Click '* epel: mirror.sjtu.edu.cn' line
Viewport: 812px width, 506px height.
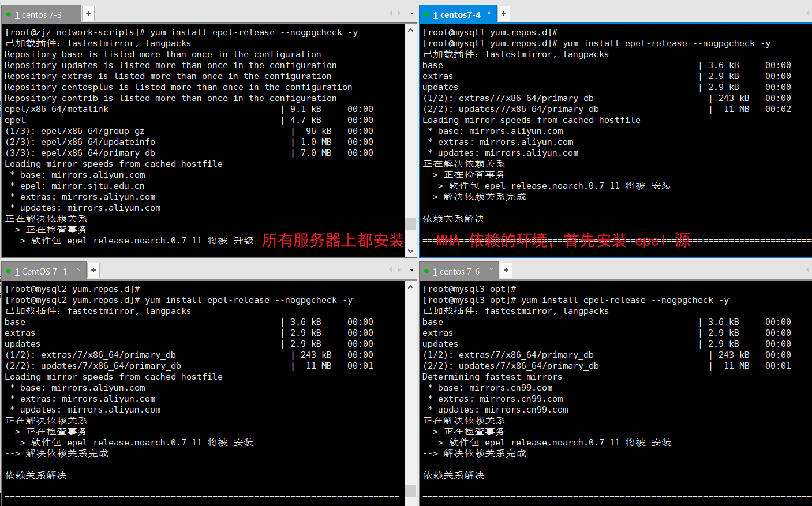point(77,186)
